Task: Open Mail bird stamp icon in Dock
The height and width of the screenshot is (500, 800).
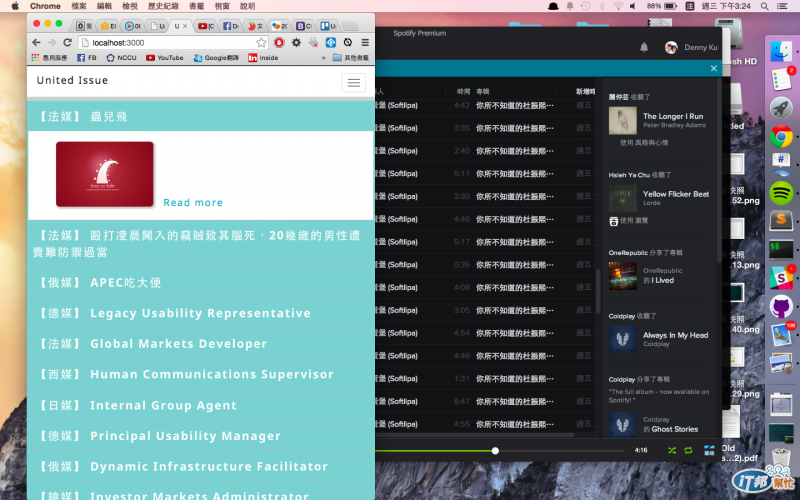Action: pyautogui.click(x=781, y=335)
